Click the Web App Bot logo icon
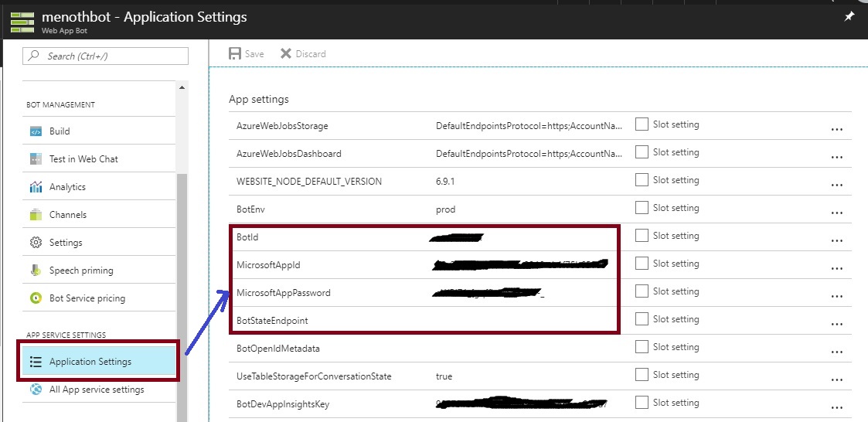868x422 pixels. [22, 21]
